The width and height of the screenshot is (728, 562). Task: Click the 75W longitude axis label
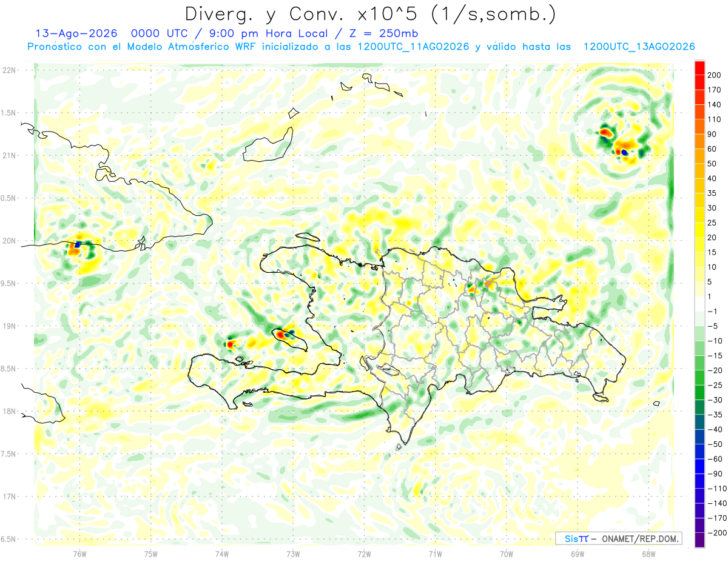[x=151, y=554]
